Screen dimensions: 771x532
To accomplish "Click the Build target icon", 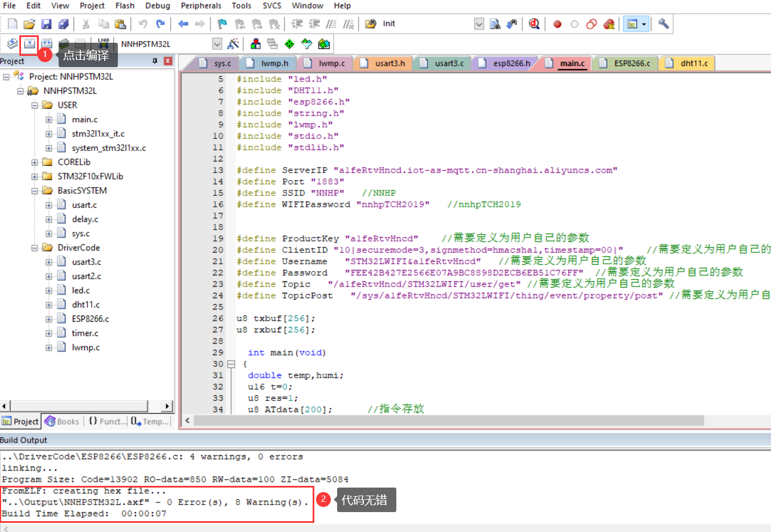I will [30, 44].
